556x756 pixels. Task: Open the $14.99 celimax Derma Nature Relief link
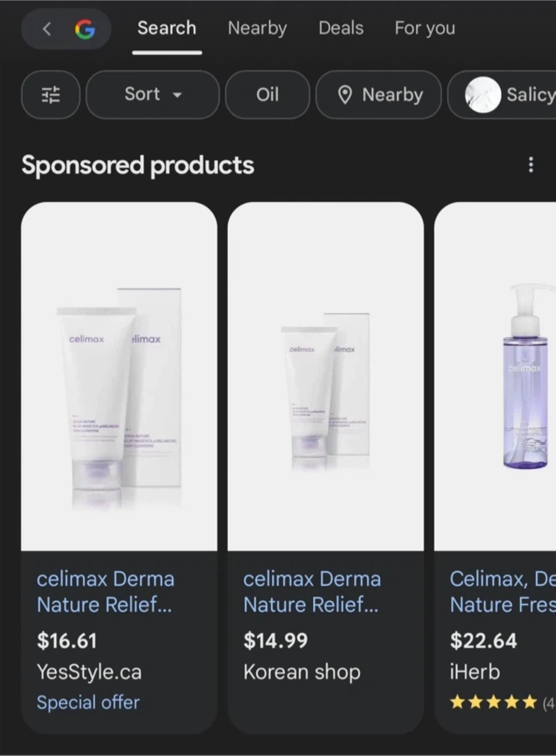(x=312, y=592)
